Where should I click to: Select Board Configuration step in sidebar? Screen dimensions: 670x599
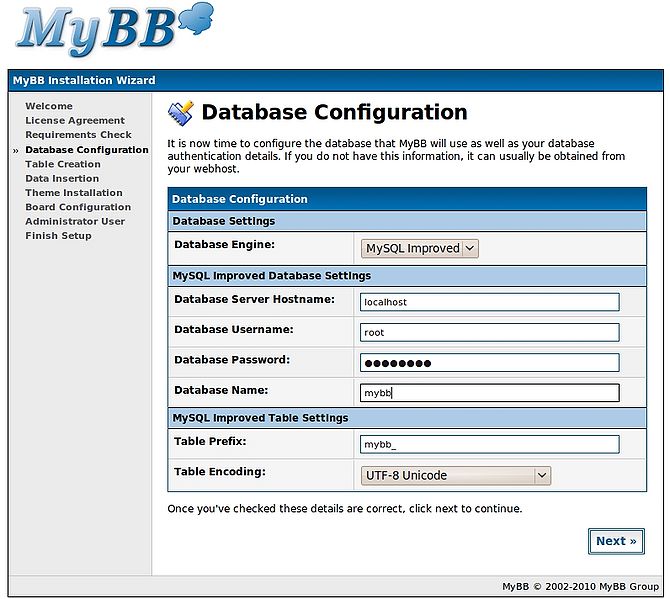78,207
